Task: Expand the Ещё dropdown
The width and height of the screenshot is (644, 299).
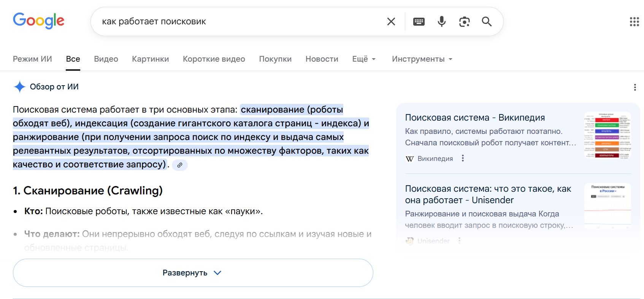Action: click(x=363, y=59)
